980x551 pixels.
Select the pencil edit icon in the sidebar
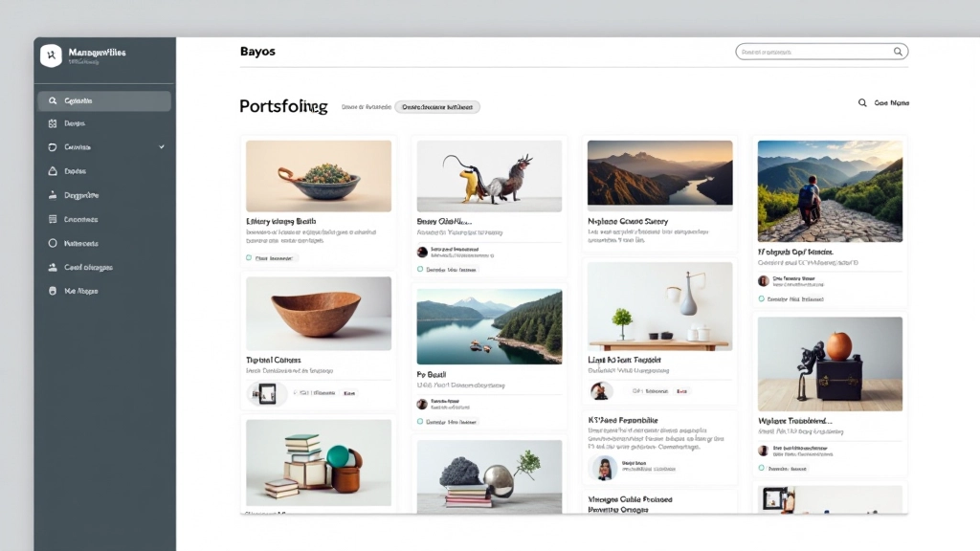point(51,194)
